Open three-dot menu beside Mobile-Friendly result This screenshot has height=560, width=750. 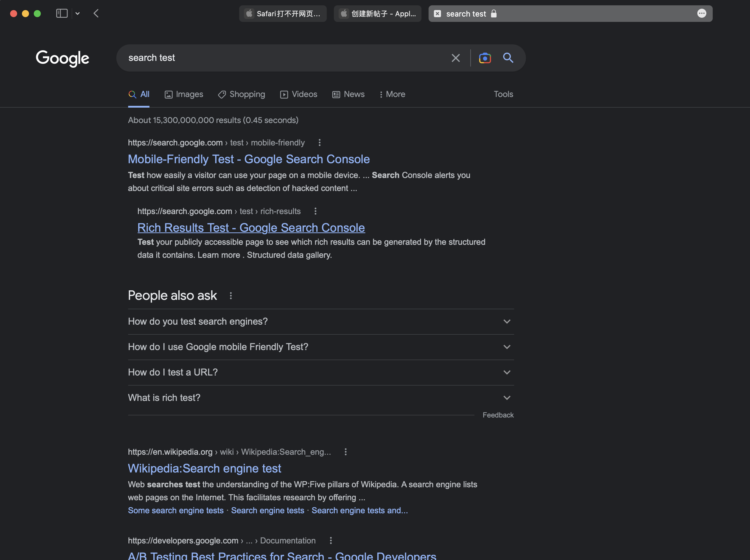point(319,143)
